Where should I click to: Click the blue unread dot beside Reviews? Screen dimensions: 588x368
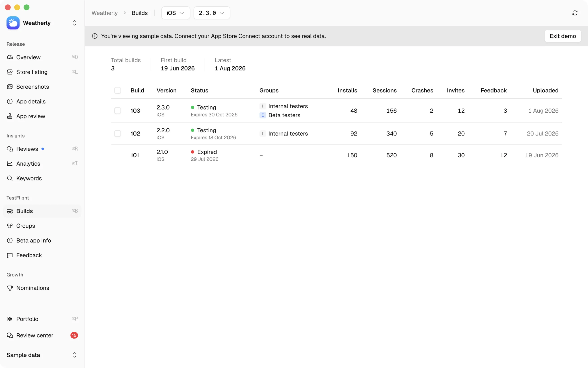pyautogui.click(x=43, y=149)
